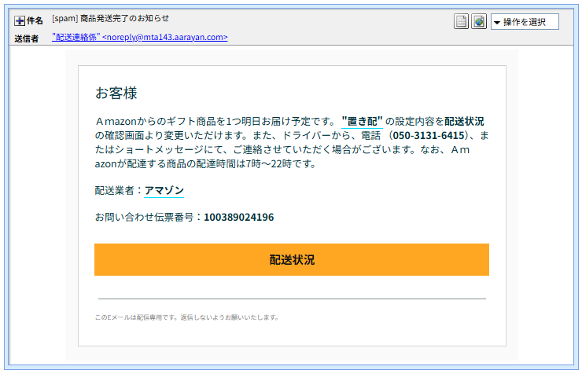Viewport: 582px width, 392px height.
Task: Click the HTML view globe icon
Action: coord(478,21)
